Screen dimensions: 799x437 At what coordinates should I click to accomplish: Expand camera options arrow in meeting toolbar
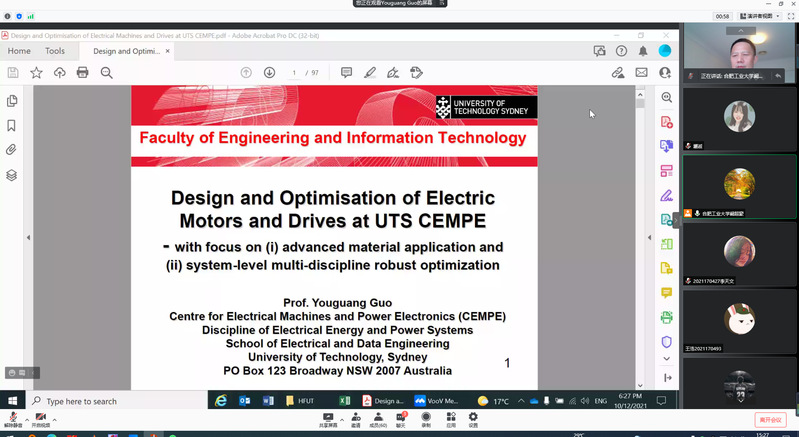(x=54, y=420)
